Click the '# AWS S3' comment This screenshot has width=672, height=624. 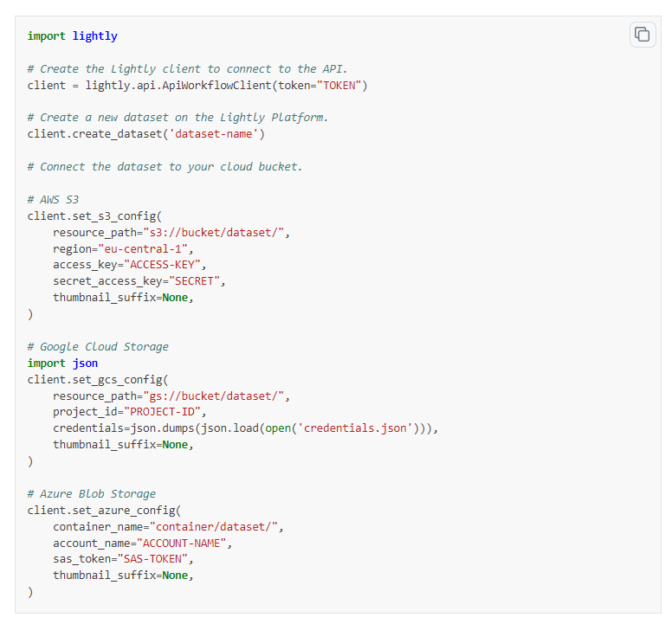coord(53,200)
